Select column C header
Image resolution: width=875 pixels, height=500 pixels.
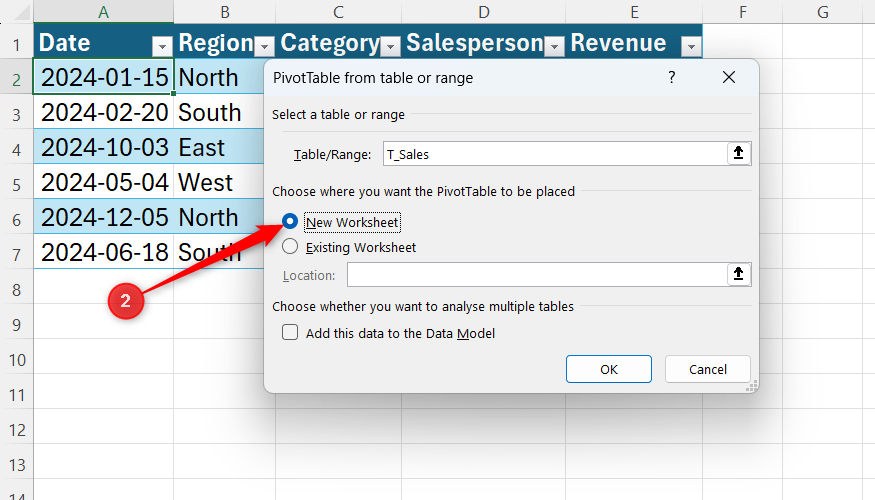pyautogui.click(x=338, y=12)
